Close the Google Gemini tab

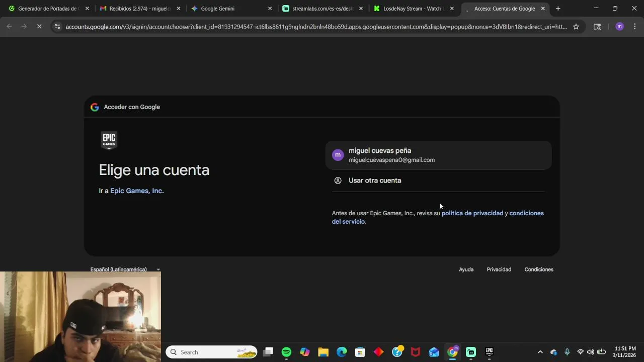point(270,9)
